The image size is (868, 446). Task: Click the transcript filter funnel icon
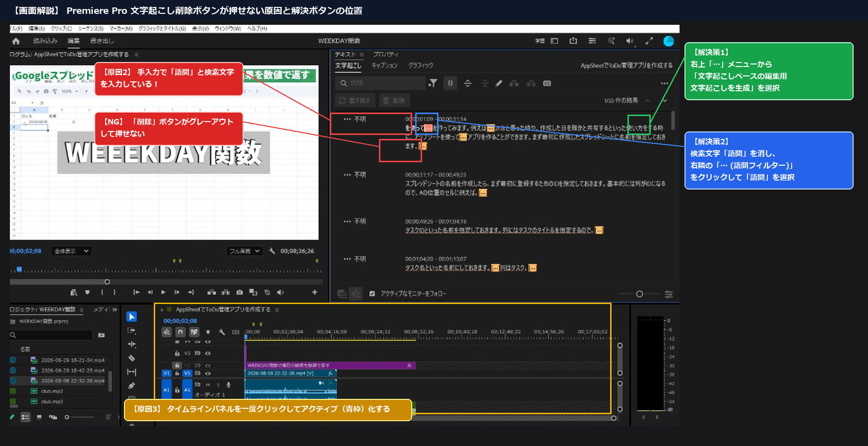click(433, 83)
